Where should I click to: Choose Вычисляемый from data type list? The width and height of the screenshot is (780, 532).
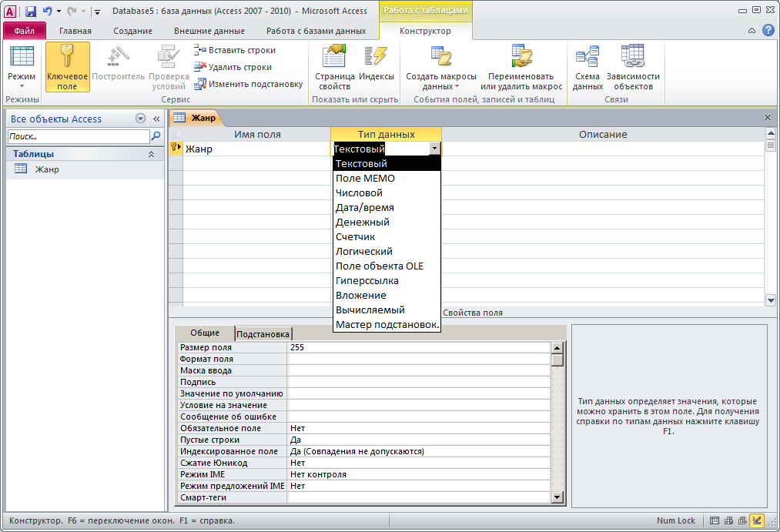(x=387, y=310)
